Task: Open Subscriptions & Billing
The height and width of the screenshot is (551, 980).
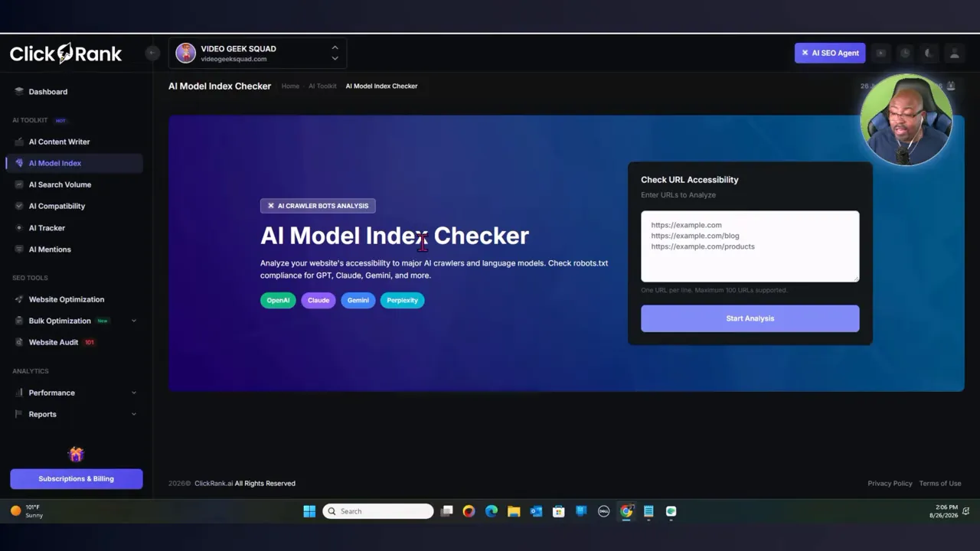Action: [x=77, y=479]
